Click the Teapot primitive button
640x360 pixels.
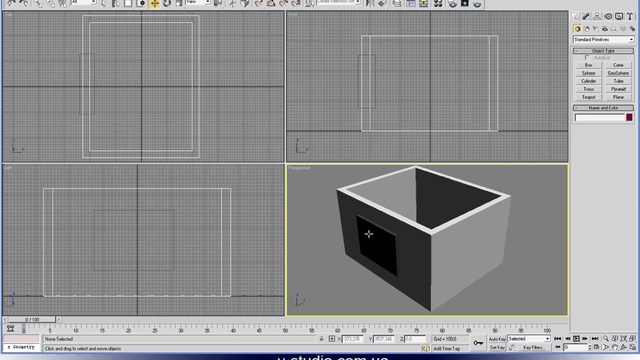click(x=589, y=97)
